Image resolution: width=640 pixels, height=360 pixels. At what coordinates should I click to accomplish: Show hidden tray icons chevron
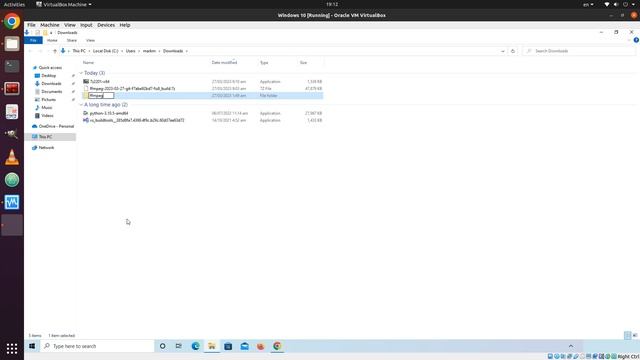click(571, 346)
